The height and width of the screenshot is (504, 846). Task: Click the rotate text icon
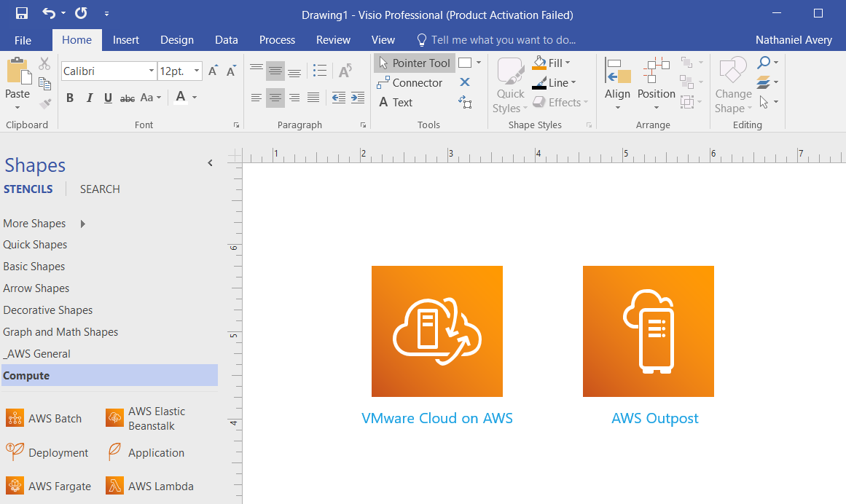click(345, 71)
